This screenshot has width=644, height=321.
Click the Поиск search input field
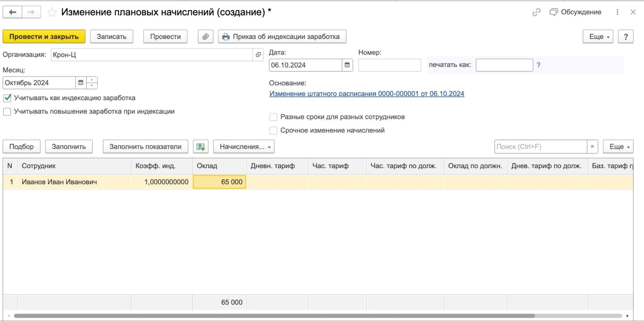[x=540, y=147]
